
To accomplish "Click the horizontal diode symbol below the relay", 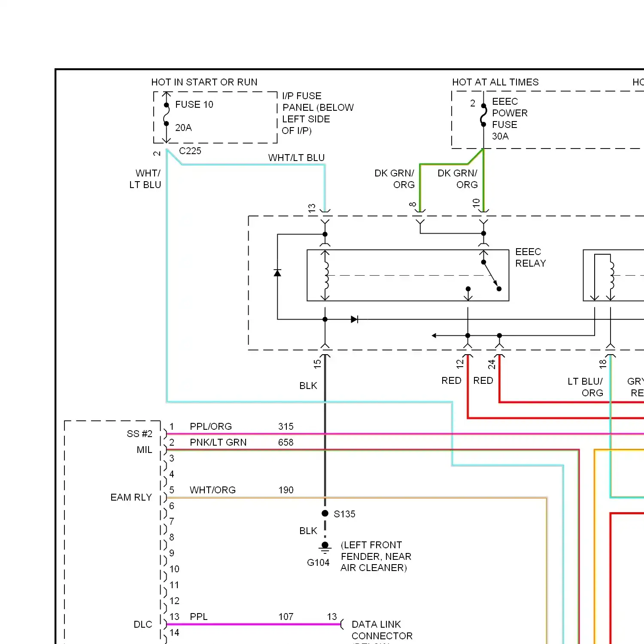I will click(354, 319).
